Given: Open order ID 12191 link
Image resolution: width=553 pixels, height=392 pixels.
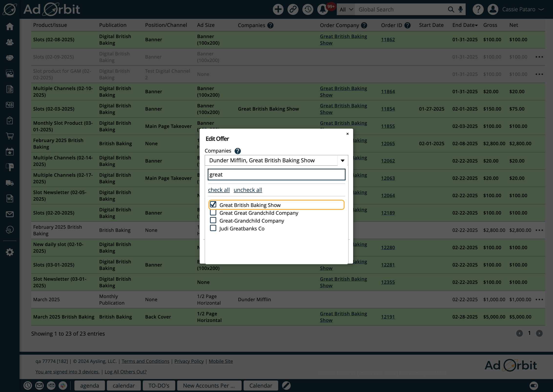Looking at the screenshot, I should [x=388, y=317].
